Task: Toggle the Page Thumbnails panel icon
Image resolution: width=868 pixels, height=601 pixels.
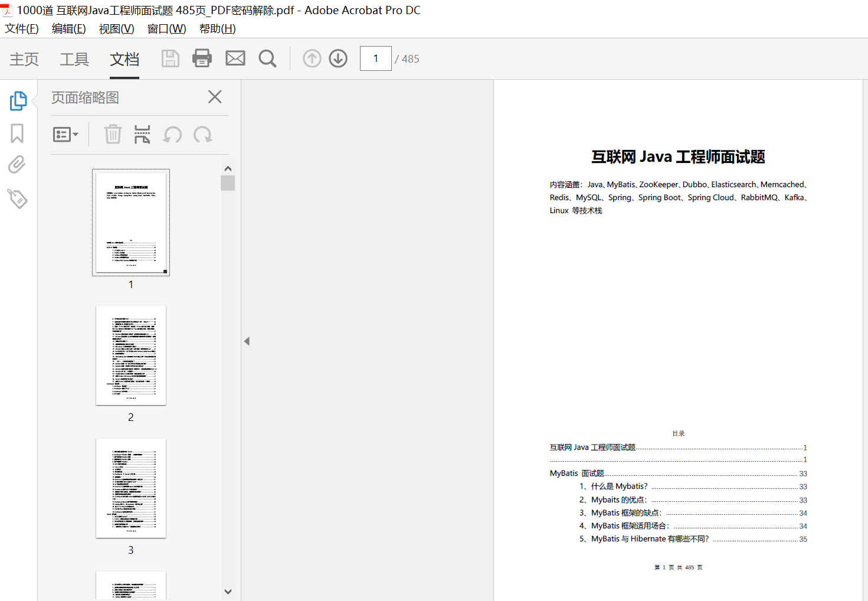Action: pyautogui.click(x=18, y=101)
